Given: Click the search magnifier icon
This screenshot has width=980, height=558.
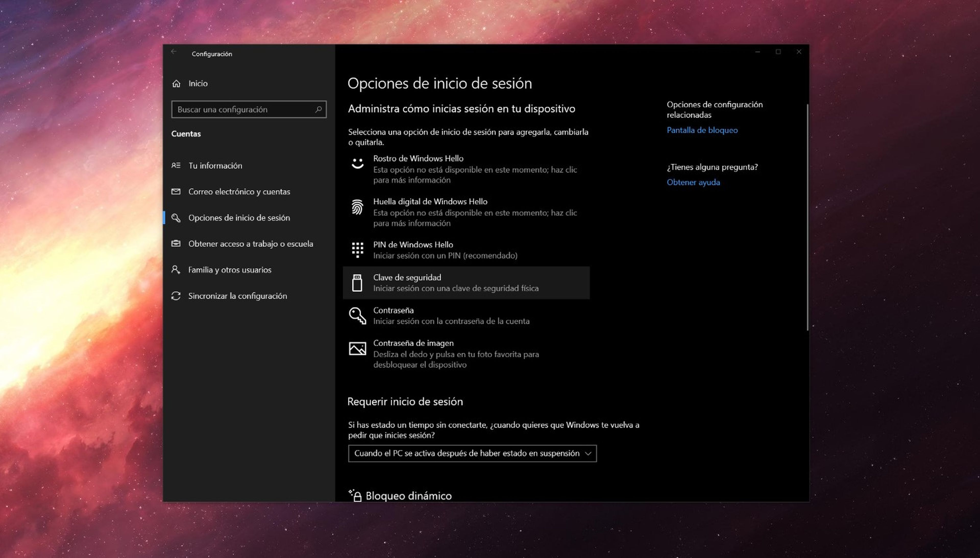Looking at the screenshot, I should pos(318,110).
